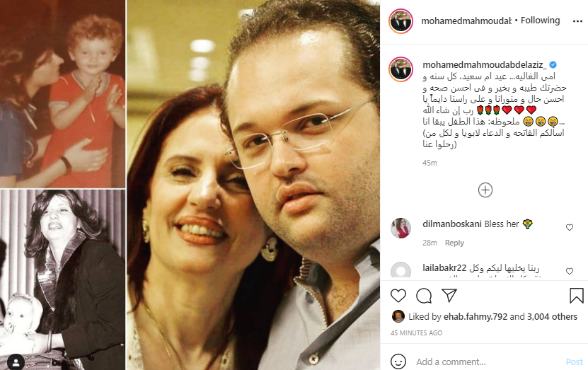Like the post with the heart icon
588x370 pixels.
pos(398,296)
